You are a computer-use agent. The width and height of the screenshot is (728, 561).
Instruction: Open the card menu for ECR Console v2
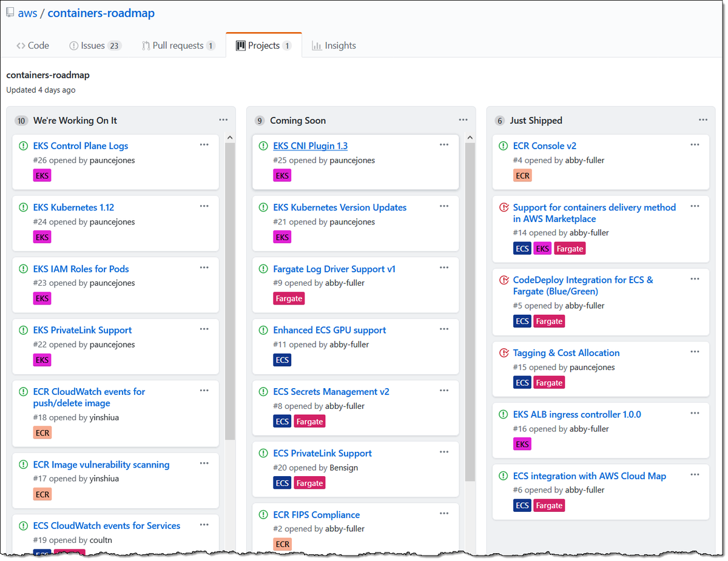coord(695,145)
